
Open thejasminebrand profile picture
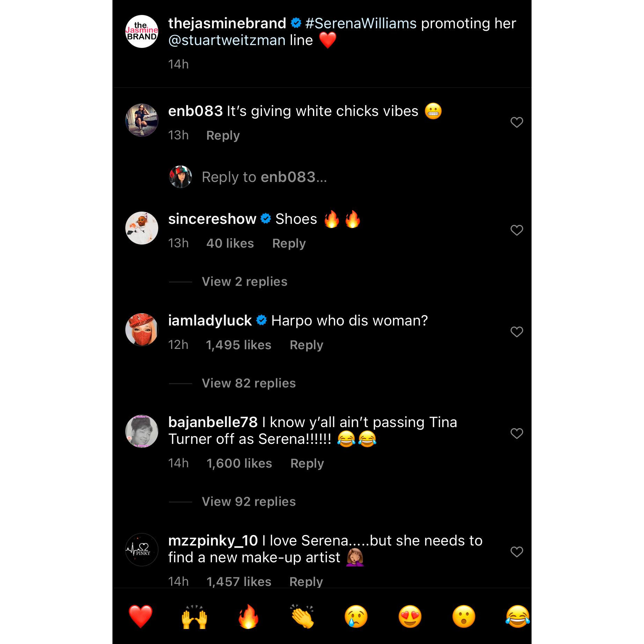click(142, 31)
